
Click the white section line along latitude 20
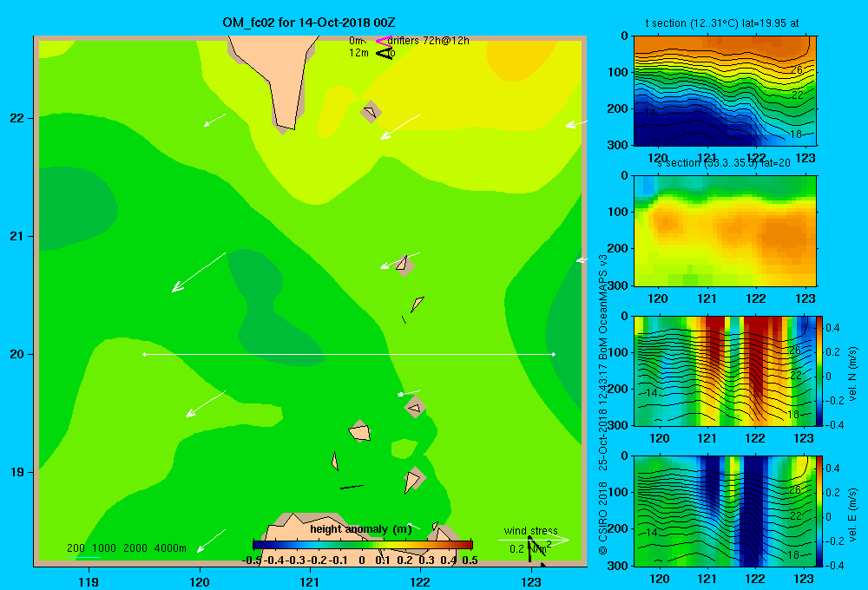click(x=349, y=354)
